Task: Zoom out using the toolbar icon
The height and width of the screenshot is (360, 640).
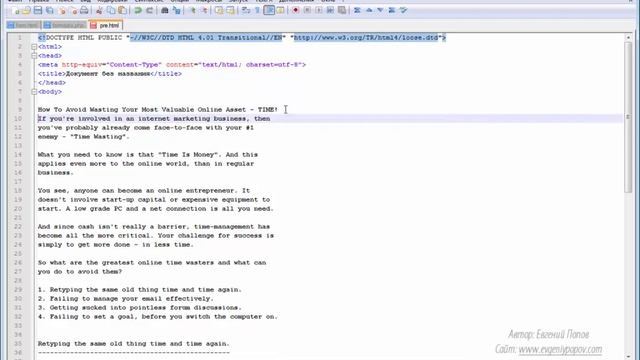Action: [204, 10]
